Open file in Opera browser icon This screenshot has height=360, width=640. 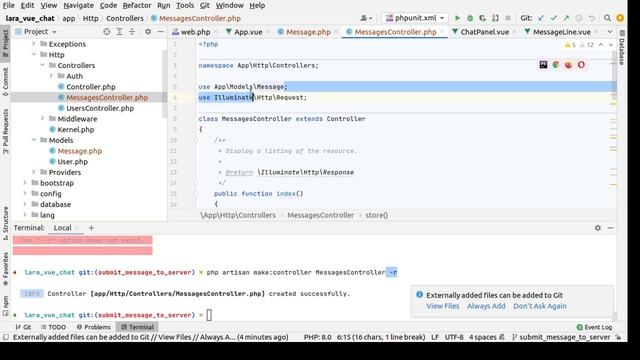[581, 64]
